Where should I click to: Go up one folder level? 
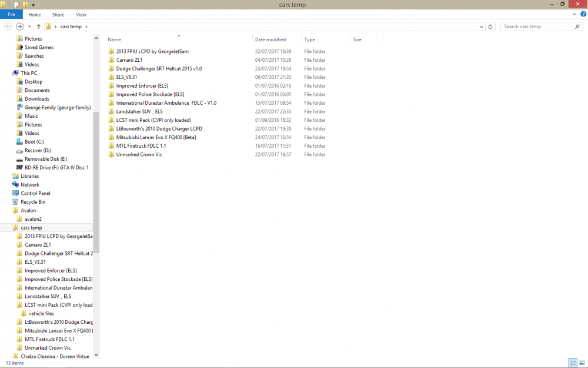click(39, 26)
